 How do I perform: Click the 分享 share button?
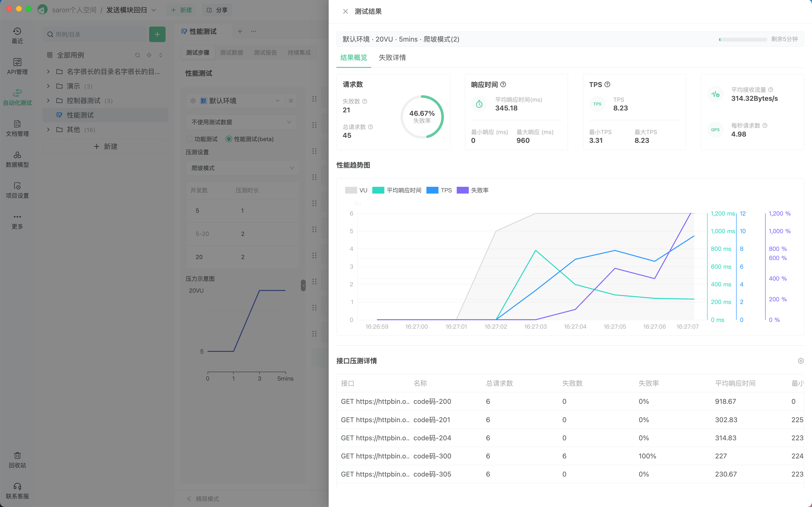[x=217, y=10]
